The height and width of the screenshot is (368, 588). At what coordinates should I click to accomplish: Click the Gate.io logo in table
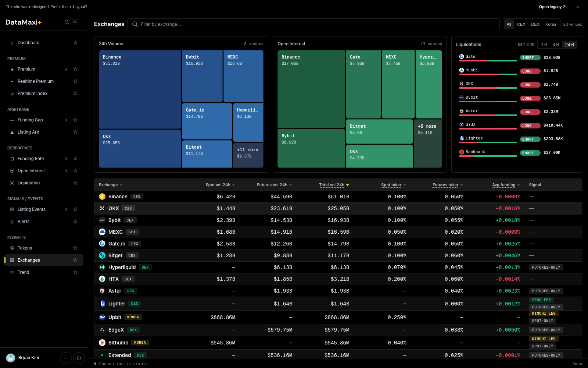(x=102, y=244)
